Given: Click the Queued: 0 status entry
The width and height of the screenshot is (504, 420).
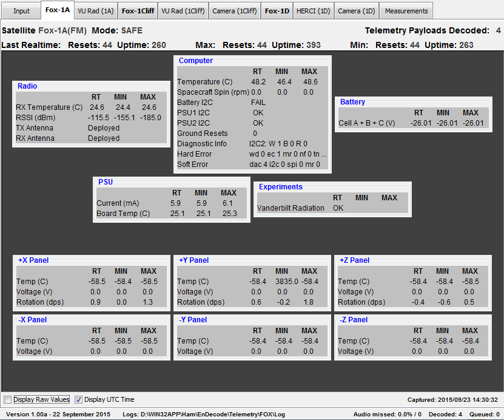Looking at the screenshot, I should pos(485,414).
